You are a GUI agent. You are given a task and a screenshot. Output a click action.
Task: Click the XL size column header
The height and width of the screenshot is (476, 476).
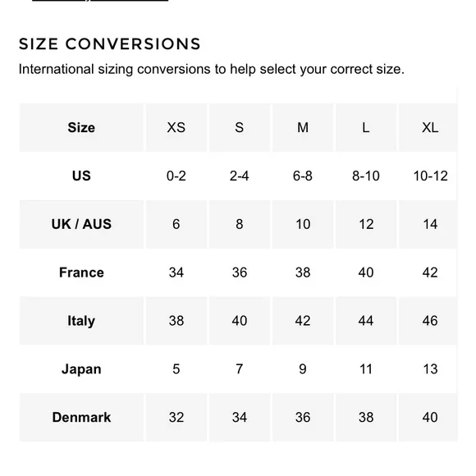[x=428, y=127]
